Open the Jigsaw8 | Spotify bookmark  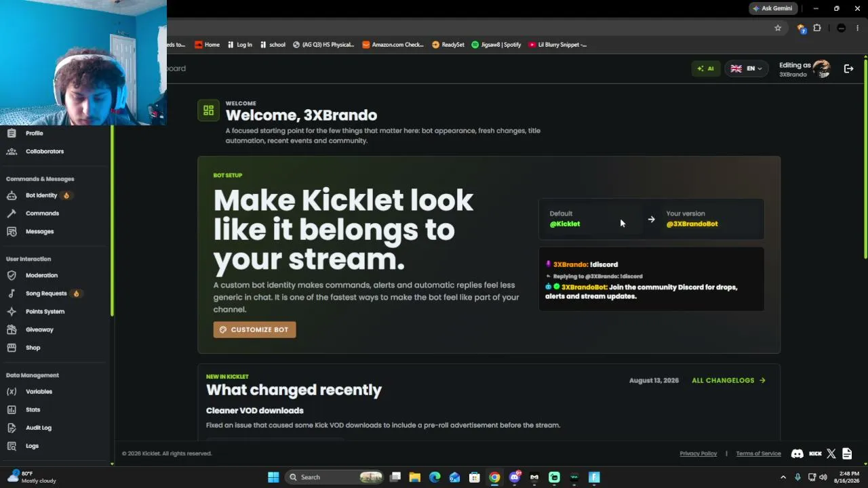pyautogui.click(x=496, y=45)
